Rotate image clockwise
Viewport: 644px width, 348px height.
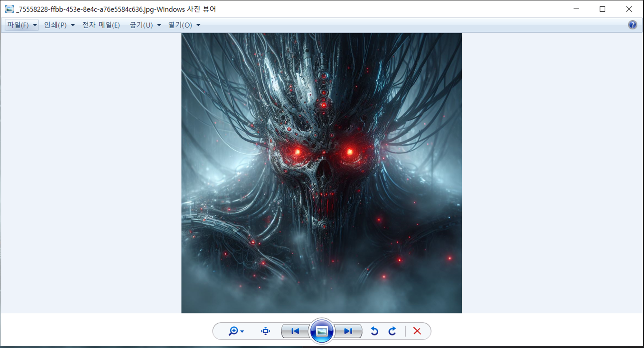(392, 331)
